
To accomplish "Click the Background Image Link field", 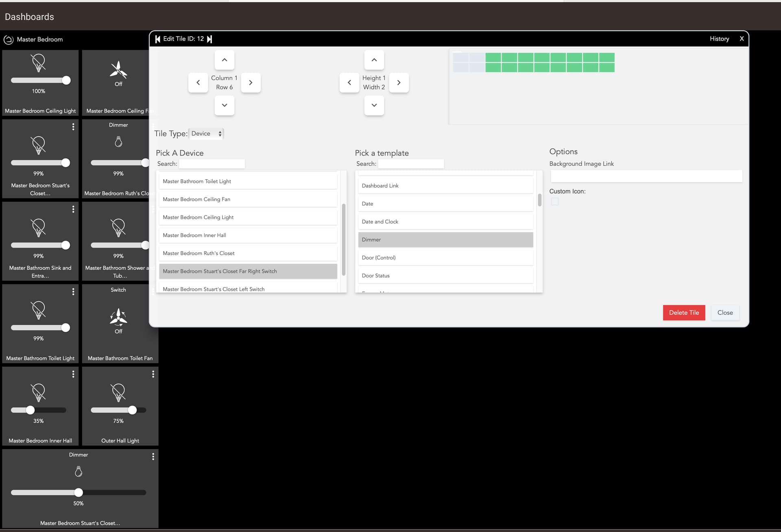I will pyautogui.click(x=646, y=176).
